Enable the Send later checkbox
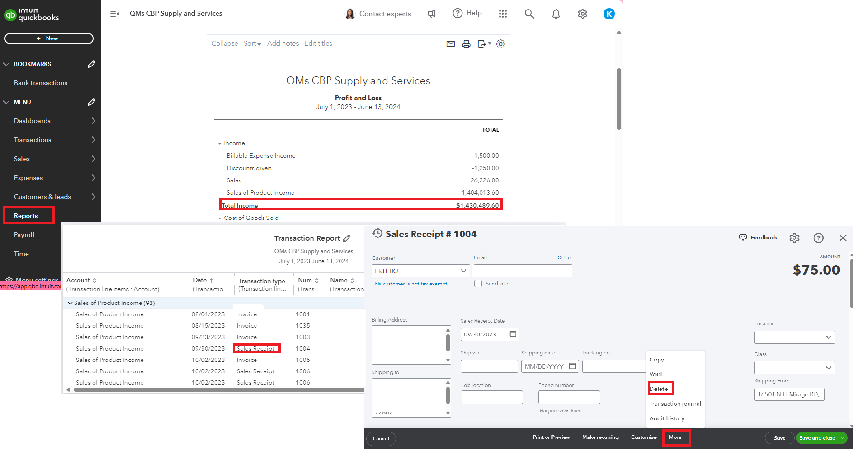Viewport: 868px width, 456px height. [x=478, y=284]
